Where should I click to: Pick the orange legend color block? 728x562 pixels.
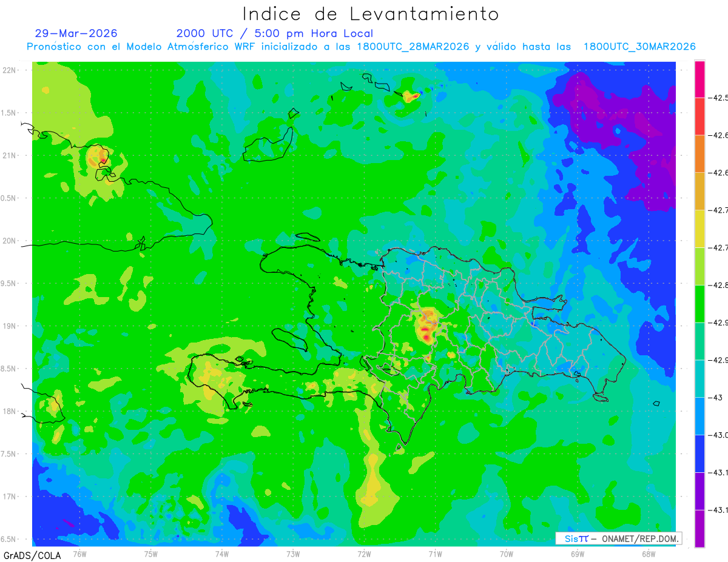point(699,153)
